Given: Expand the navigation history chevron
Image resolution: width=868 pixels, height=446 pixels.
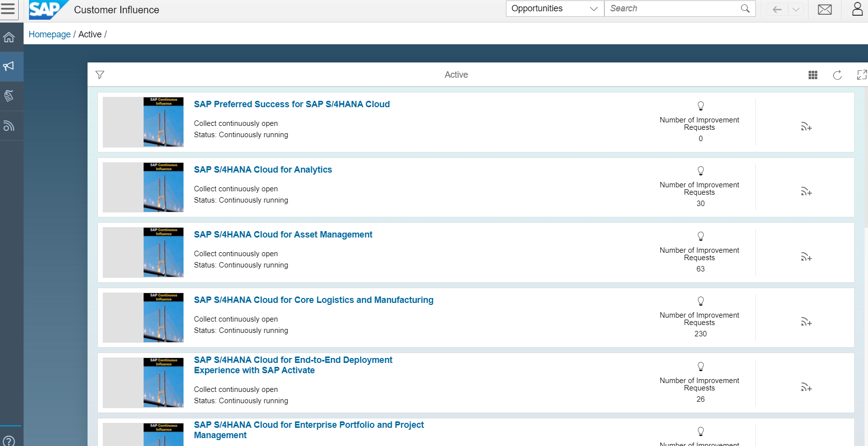Looking at the screenshot, I should (796, 9).
